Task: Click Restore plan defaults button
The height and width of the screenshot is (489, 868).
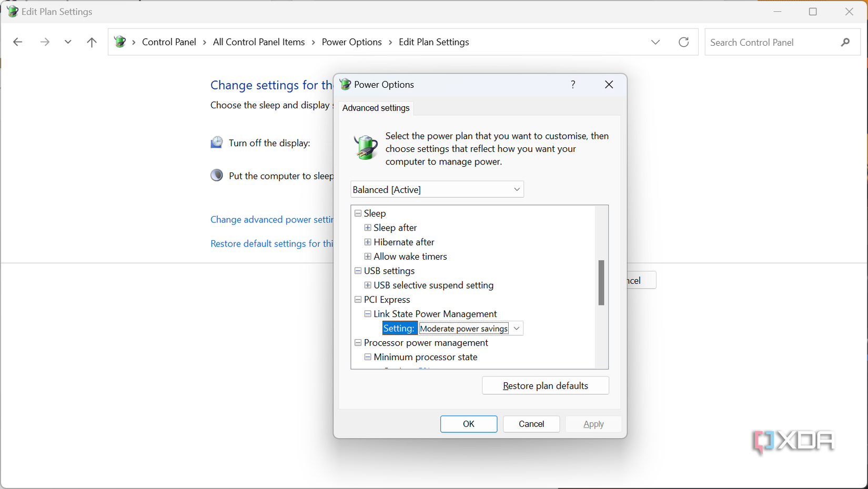Action: (x=545, y=385)
